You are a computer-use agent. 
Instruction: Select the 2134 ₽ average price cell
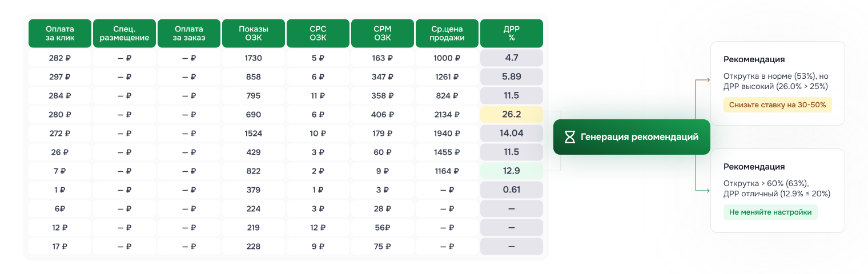pos(447,115)
